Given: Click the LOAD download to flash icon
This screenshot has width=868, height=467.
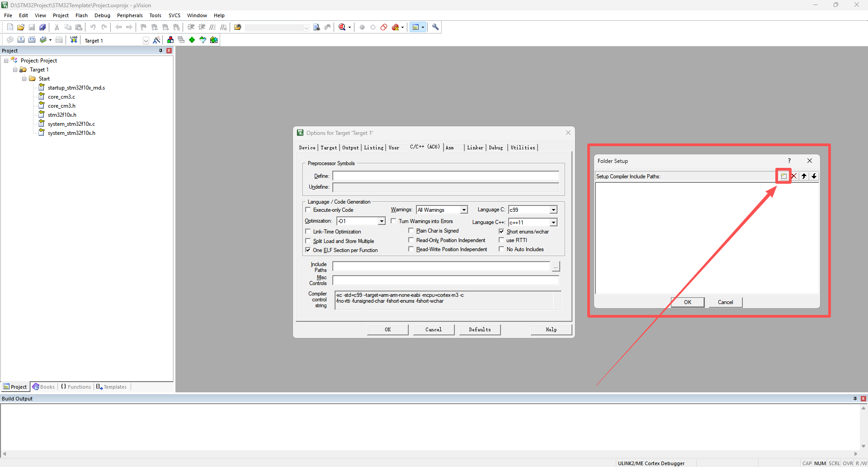Looking at the screenshot, I should point(74,40).
